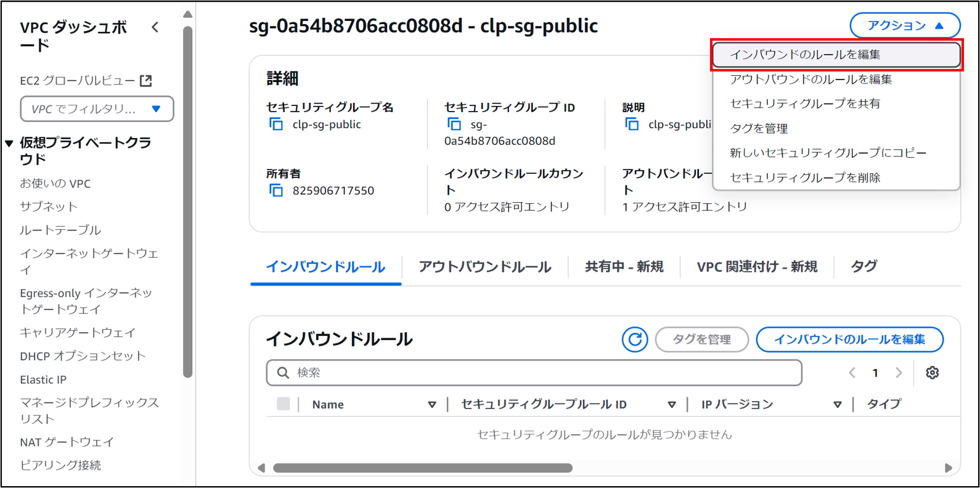Open Subnets in the sidebar

[49, 206]
